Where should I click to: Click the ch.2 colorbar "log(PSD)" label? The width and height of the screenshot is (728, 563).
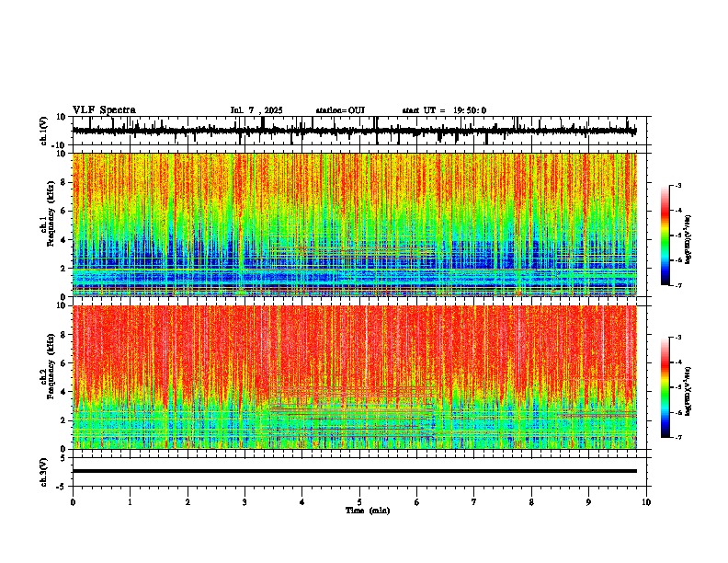(688, 392)
